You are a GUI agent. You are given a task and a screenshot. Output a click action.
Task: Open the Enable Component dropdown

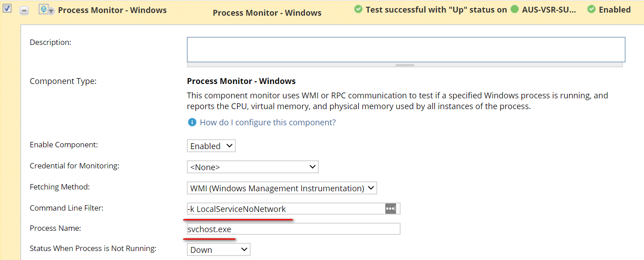(211, 146)
